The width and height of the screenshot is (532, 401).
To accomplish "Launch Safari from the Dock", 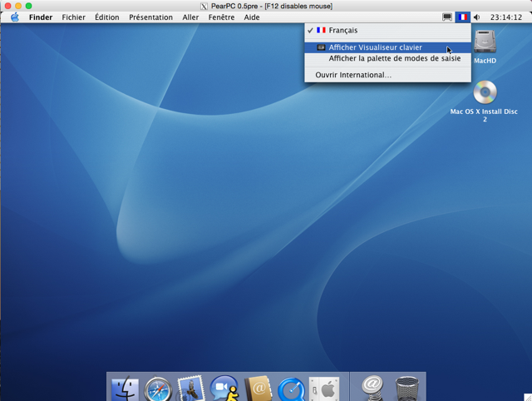I will tap(158, 389).
